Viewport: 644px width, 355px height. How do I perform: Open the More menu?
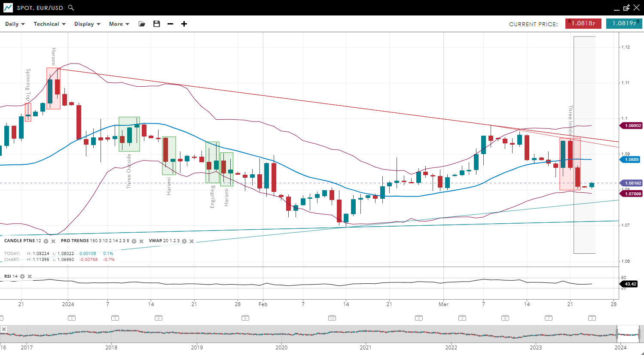119,24
